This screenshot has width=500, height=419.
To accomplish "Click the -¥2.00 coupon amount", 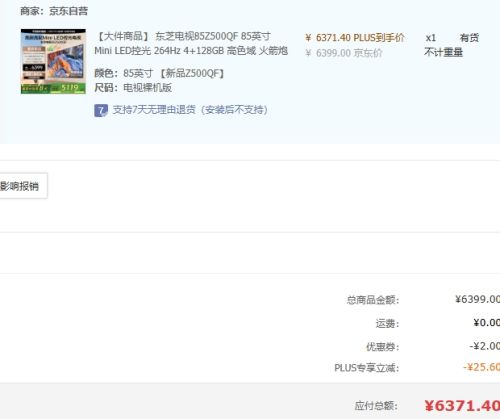I will point(485,346).
